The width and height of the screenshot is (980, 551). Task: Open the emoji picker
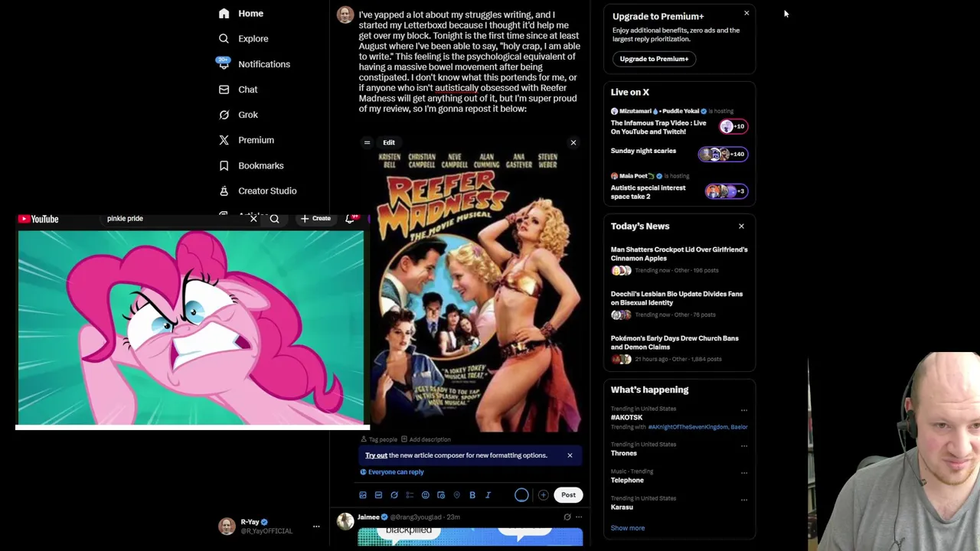pyautogui.click(x=426, y=495)
